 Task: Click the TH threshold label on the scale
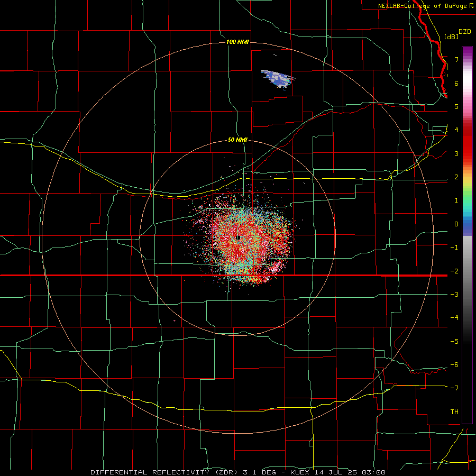(x=454, y=411)
